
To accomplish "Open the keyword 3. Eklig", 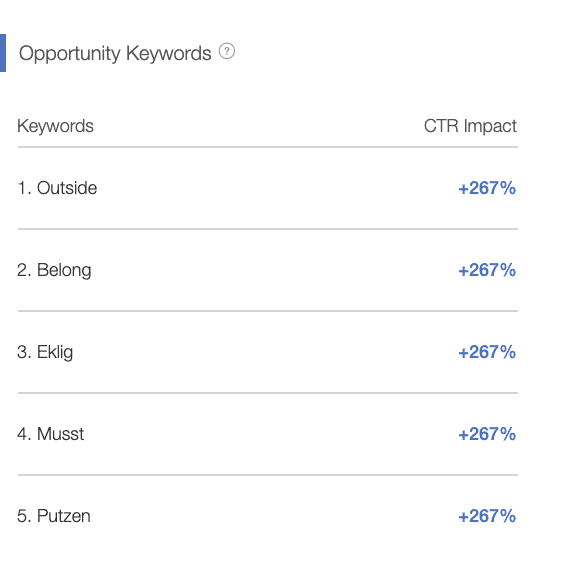I will tap(45, 352).
